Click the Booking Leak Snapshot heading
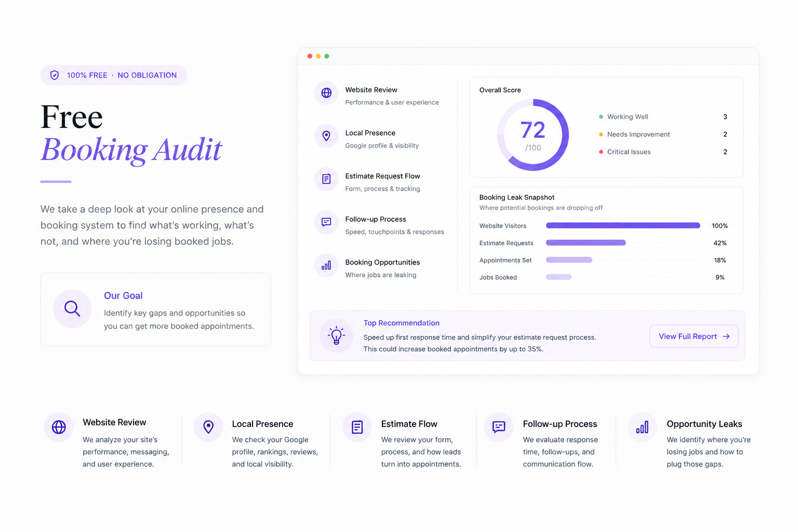Viewport: 798px width, 532px height. [x=517, y=197]
